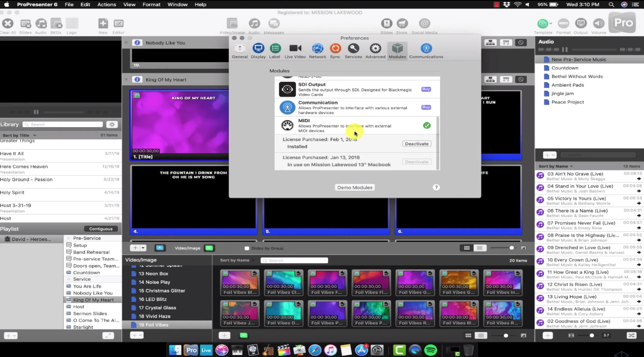Open the Social Media toolbar icon

tap(424, 24)
